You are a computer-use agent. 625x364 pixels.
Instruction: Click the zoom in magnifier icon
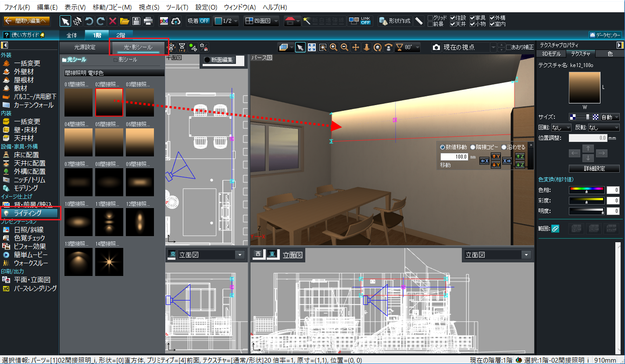pos(333,47)
